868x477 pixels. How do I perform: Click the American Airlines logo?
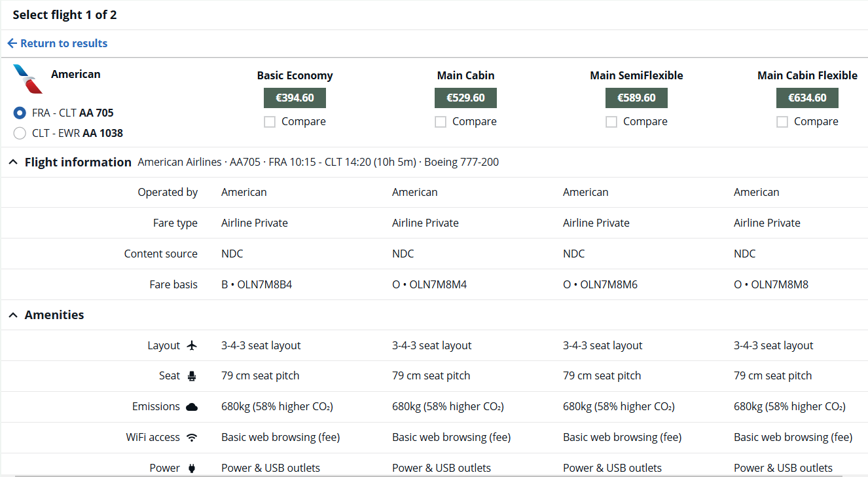pos(27,79)
